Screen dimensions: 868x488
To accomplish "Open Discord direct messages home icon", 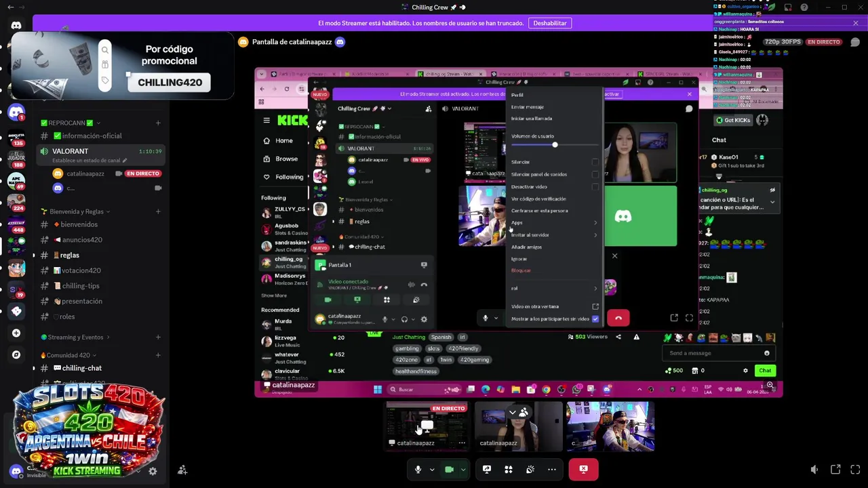I will click(x=16, y=26).
